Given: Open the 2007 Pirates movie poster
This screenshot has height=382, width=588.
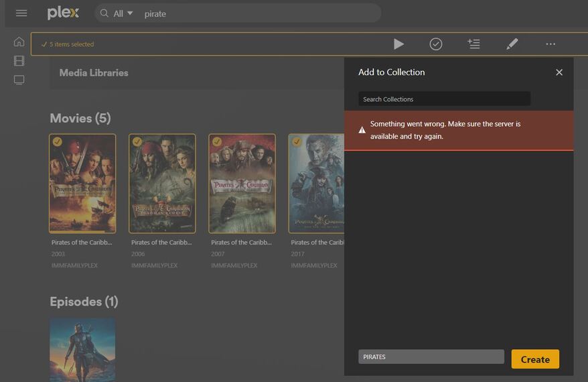Looking at the screenshot, I should tap(242, 184).
